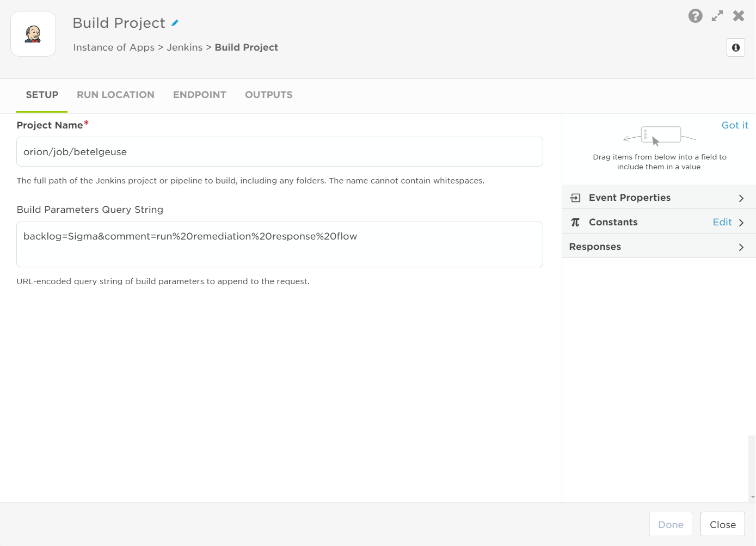The image size is (756, 546).
Task: Click the Constants pi symbol icon
Action: [x=575, y=222]
